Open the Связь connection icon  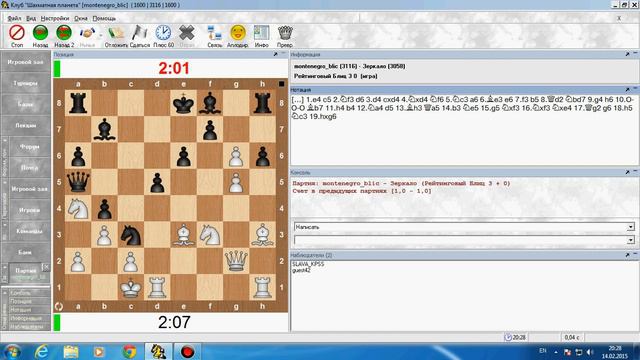[x=214, y=33]
